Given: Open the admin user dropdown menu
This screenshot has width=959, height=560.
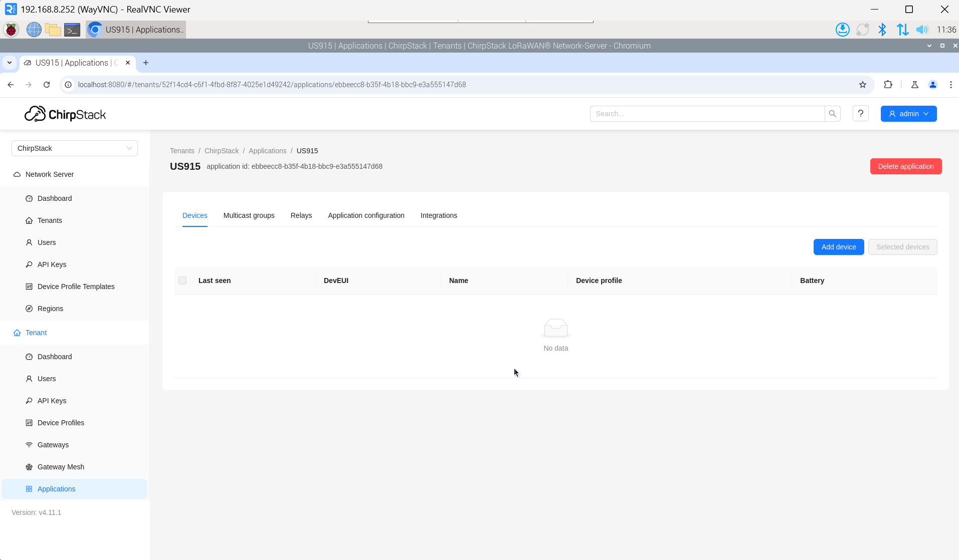Looking at the screenshot, I should pos(908,114).
